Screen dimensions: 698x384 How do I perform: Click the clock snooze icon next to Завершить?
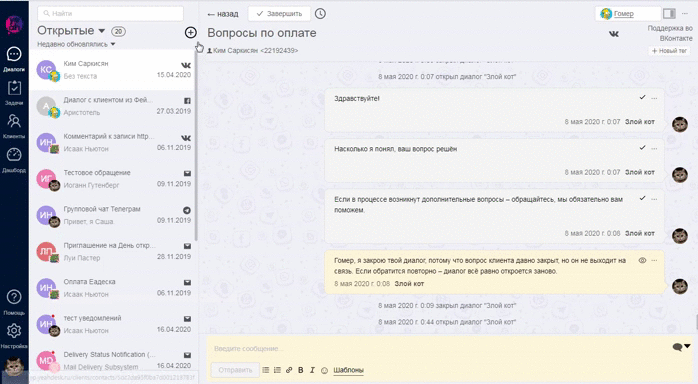(320, 14)
